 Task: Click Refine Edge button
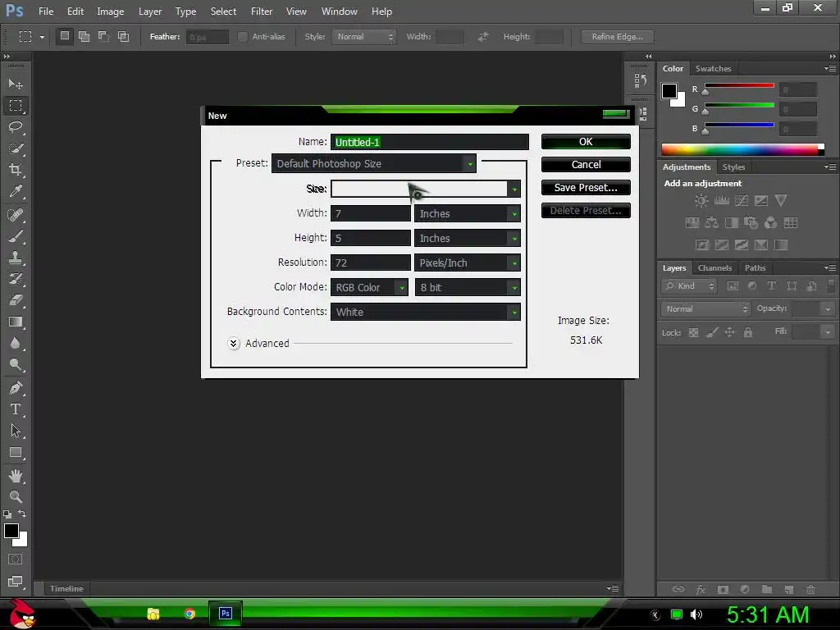[617, 36]
